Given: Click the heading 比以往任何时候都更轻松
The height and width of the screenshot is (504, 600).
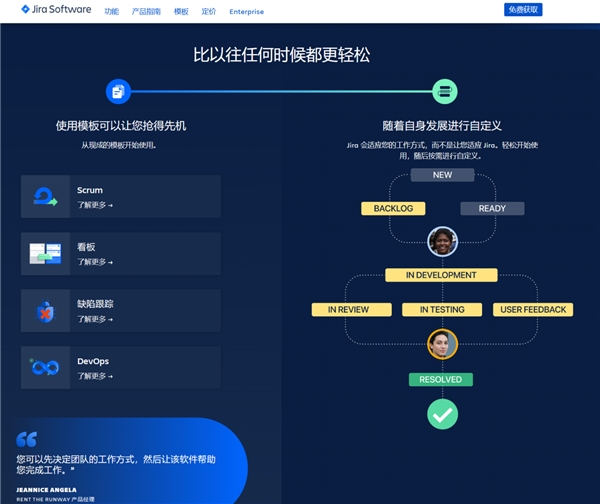Looking at the screenshot, I should [x=281, y=55].
